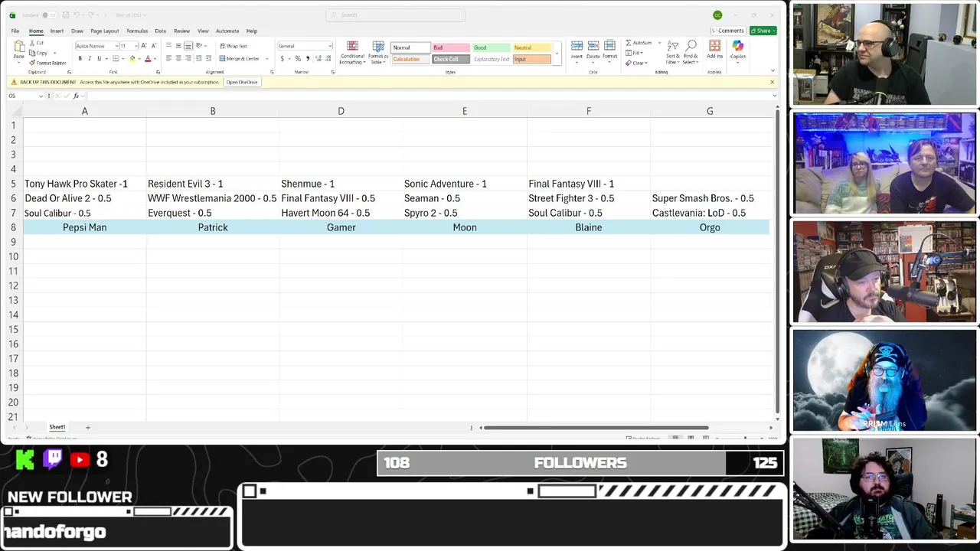Select the Sheet1 tab
This screenshot has width=980, height=551.
tap(57, 427)
